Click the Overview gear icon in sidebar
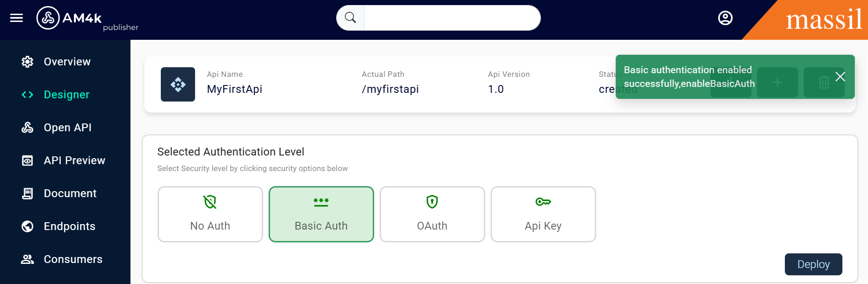The image size is (868, 284). click(x=27, y=62)
